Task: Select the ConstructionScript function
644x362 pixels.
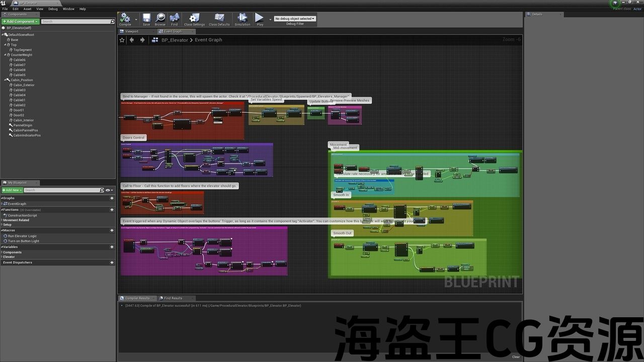Action: pyautogui.click(x=22, y=215)
